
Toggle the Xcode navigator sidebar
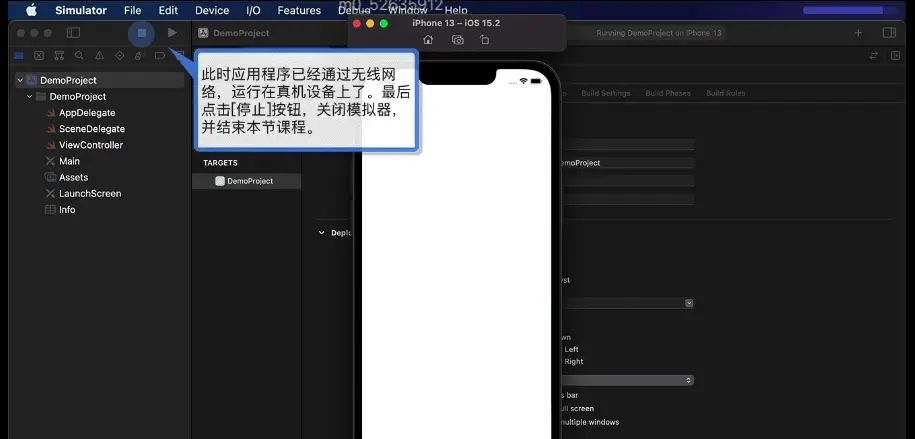74,33
